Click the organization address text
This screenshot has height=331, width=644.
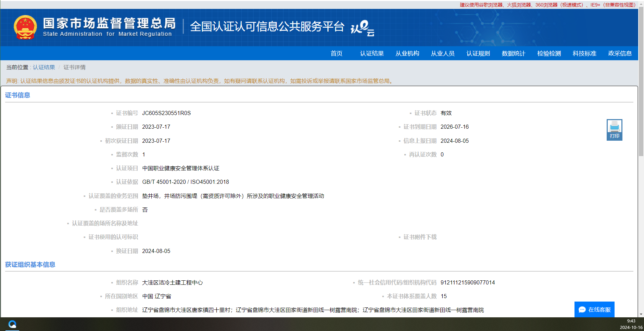point(313,310)
